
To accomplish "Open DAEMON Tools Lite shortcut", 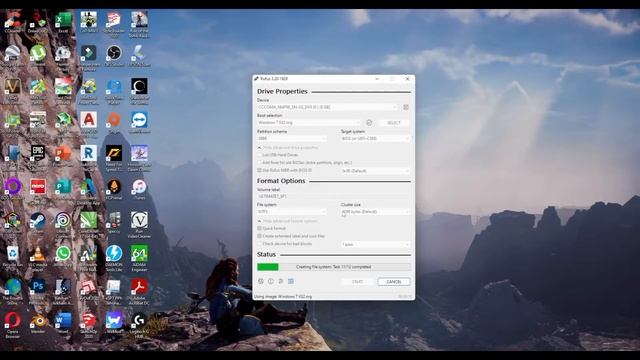I will [114, 259].
